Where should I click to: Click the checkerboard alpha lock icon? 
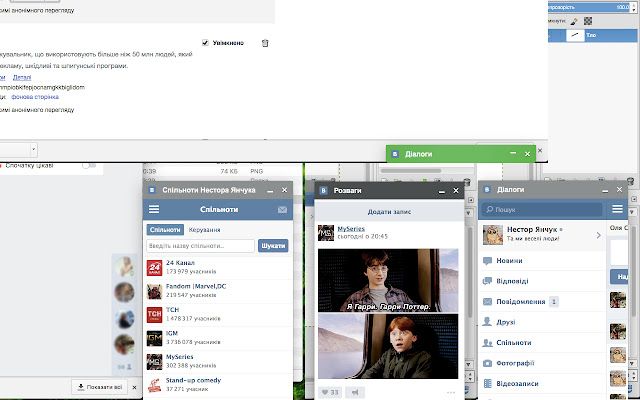[588, 21]
